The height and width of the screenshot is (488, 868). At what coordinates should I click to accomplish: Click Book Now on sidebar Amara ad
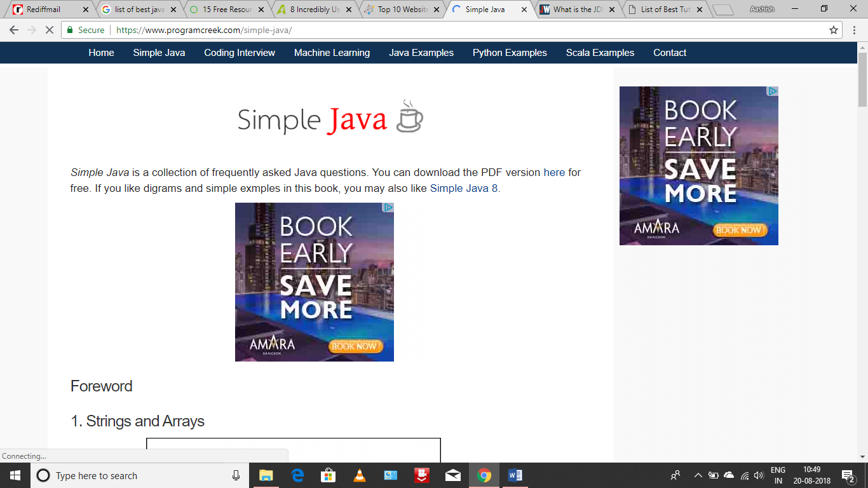tap(740, 230)
